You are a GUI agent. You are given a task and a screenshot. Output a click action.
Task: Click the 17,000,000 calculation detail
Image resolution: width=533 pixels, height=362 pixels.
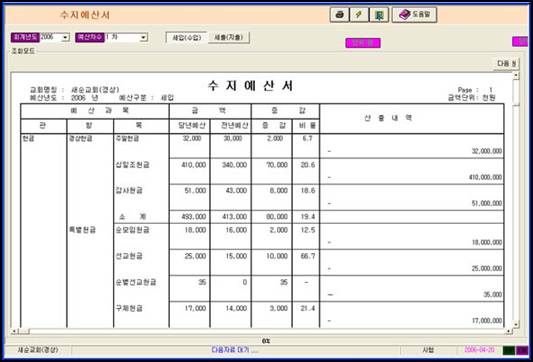486,321
